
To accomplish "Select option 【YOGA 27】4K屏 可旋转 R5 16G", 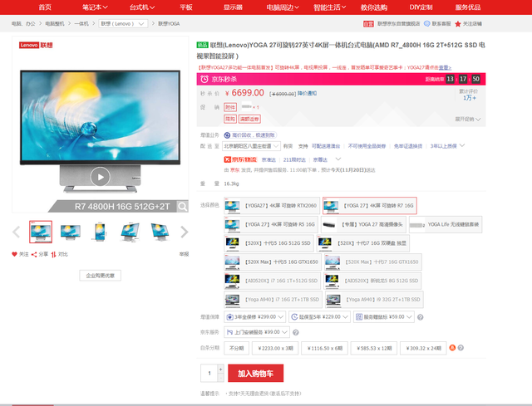I will (x=271, y=224).
